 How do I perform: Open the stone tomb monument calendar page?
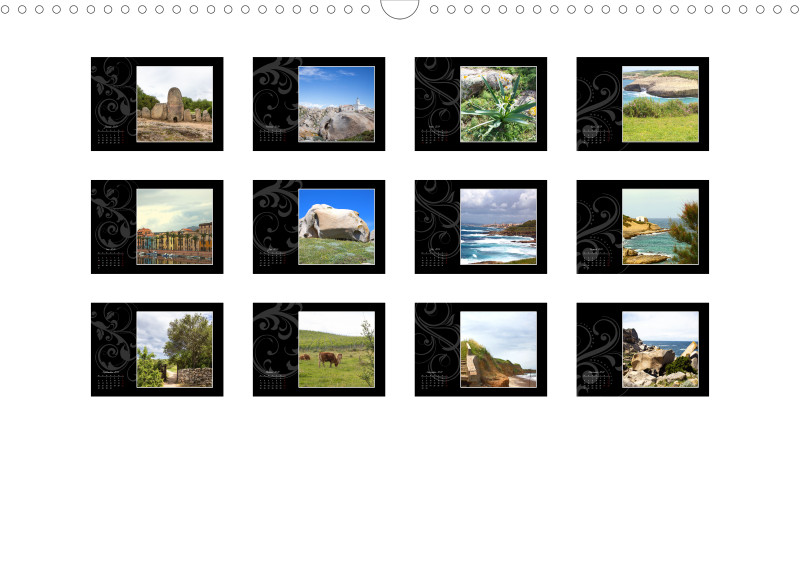(x=174, y=104)
